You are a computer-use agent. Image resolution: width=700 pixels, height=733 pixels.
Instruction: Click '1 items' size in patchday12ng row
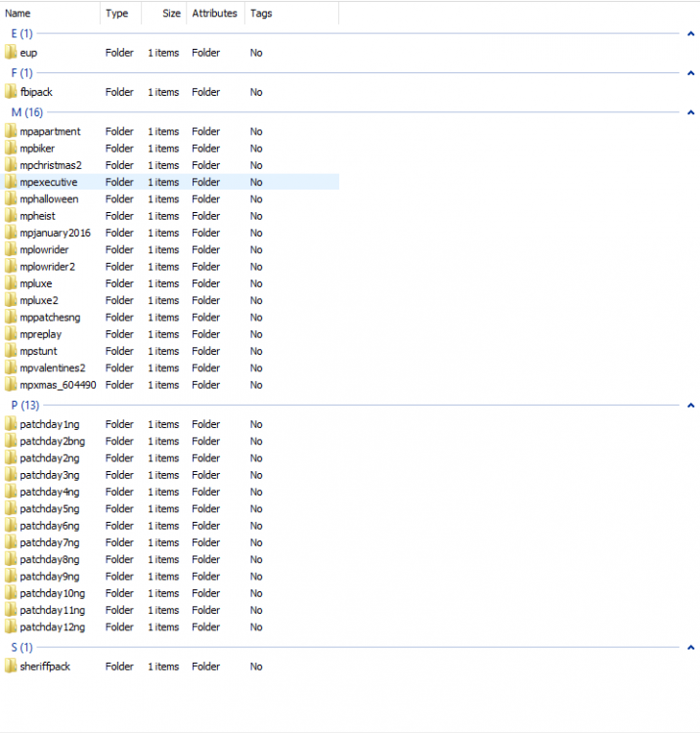pos(163,626)
